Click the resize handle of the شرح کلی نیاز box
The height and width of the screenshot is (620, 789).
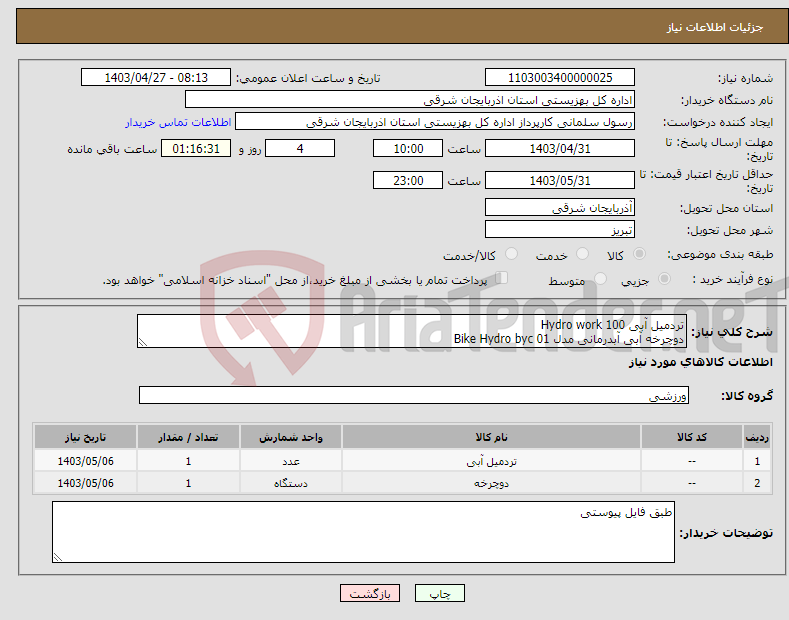click(x=143, y=343)
